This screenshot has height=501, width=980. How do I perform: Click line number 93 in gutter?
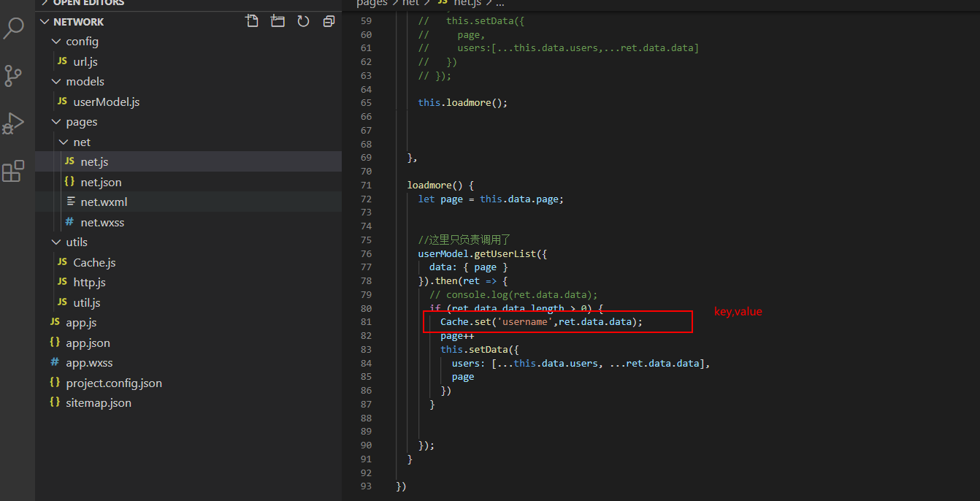pos(366,486)
